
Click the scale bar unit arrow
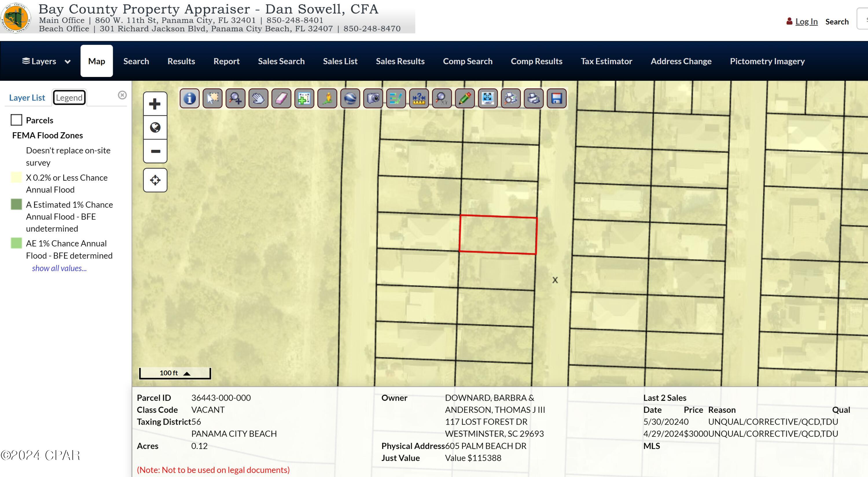[x=187, y=373]
